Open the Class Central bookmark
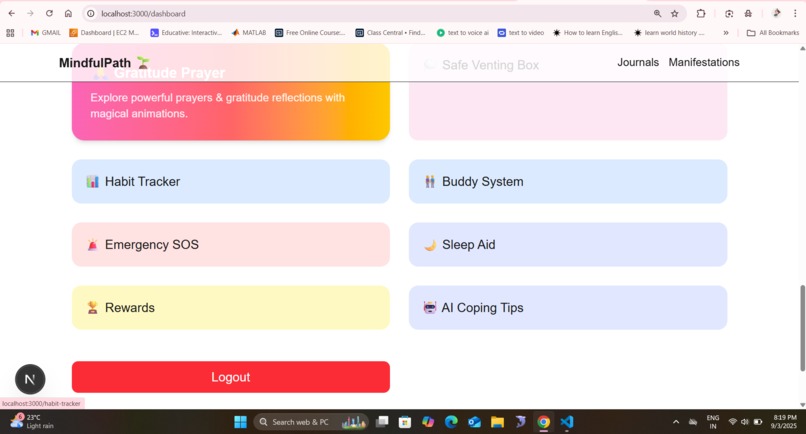The image size is (806, 434). (x=391, y=32)
